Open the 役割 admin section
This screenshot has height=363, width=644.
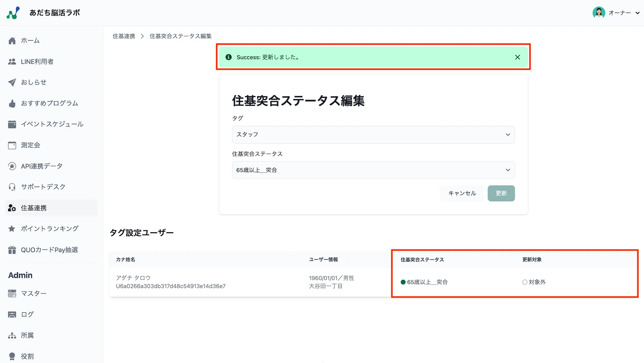point(27,356)
